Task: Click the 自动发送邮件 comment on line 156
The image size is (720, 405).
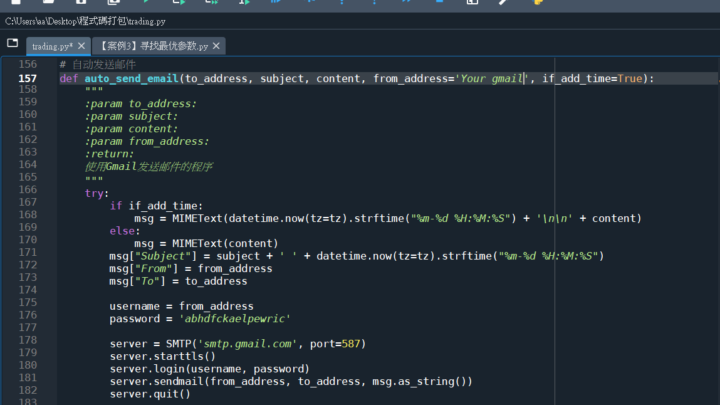Action: pyautogui.click(x=103, y=65)
